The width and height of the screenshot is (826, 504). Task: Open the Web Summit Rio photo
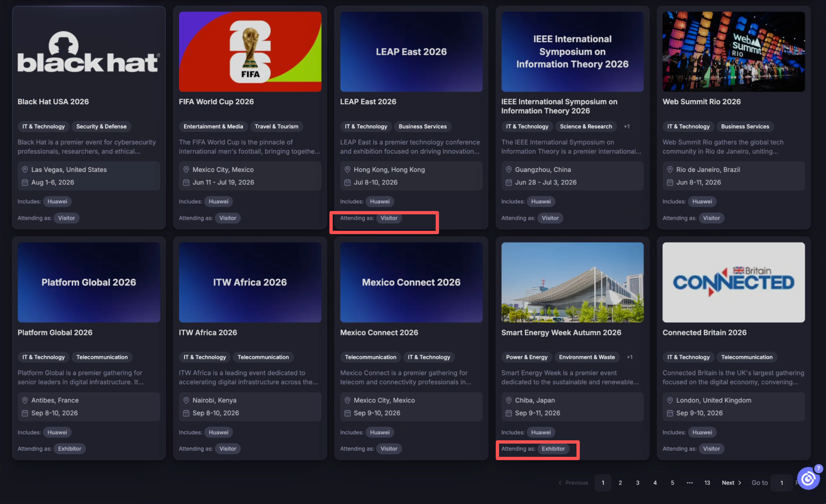coord(734,52)
